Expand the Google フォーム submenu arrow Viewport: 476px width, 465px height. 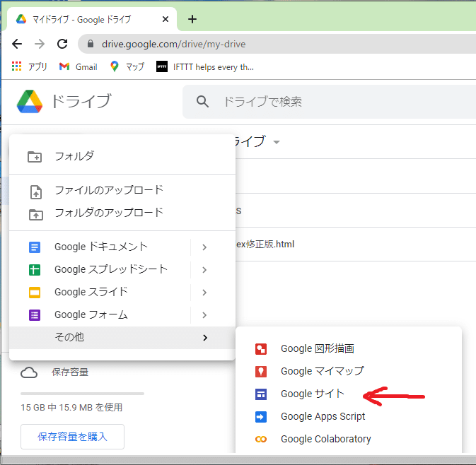pos(204,315)
